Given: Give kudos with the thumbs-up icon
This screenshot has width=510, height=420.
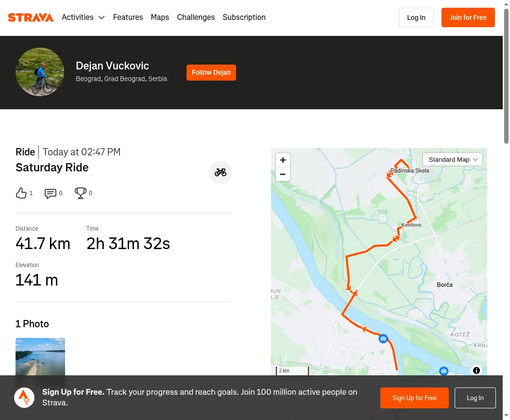Looking at the screenshot, I should point(21,193).
